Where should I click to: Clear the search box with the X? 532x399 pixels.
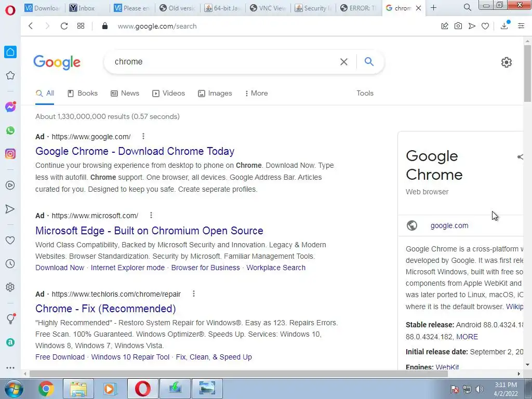[x=344, y=62]
